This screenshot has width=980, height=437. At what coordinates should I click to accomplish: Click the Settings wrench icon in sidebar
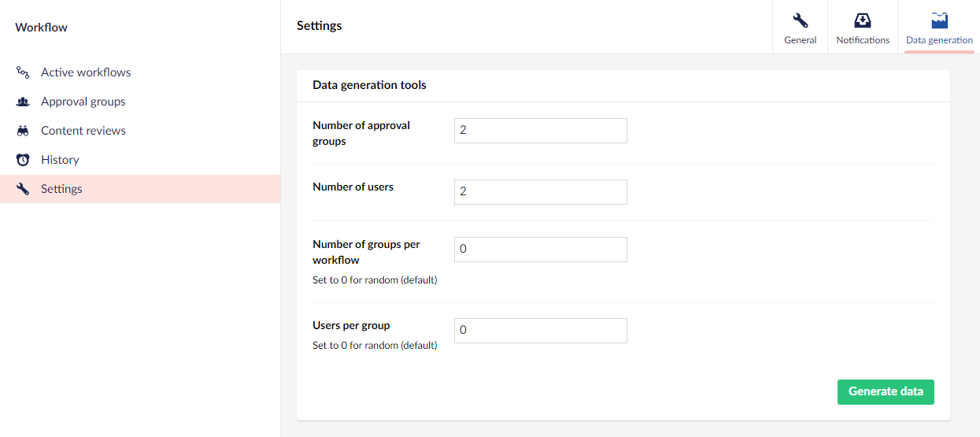point(23,189)
